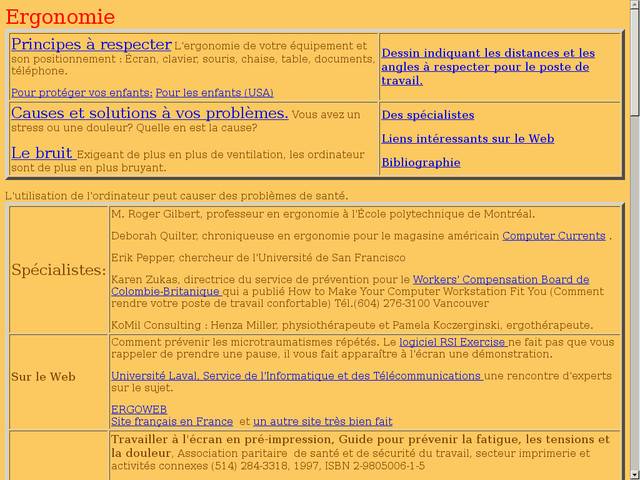Open 'logiciel RSI Exercise' link
Viewport: 640px width, 480px height.
(x=453, y=342)
